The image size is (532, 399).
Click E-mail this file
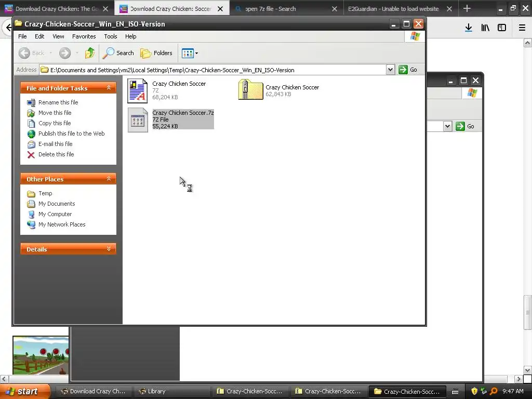(x=50, y=144)
